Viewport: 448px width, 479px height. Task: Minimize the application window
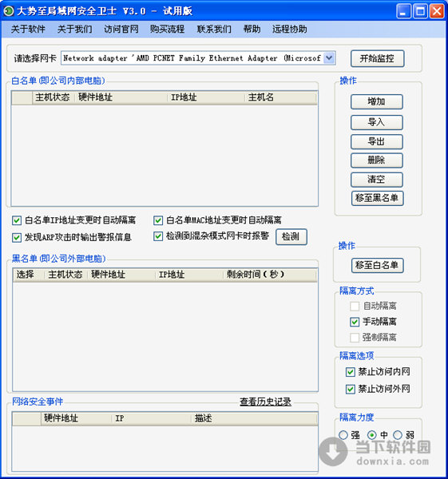(x=404, y=11)
